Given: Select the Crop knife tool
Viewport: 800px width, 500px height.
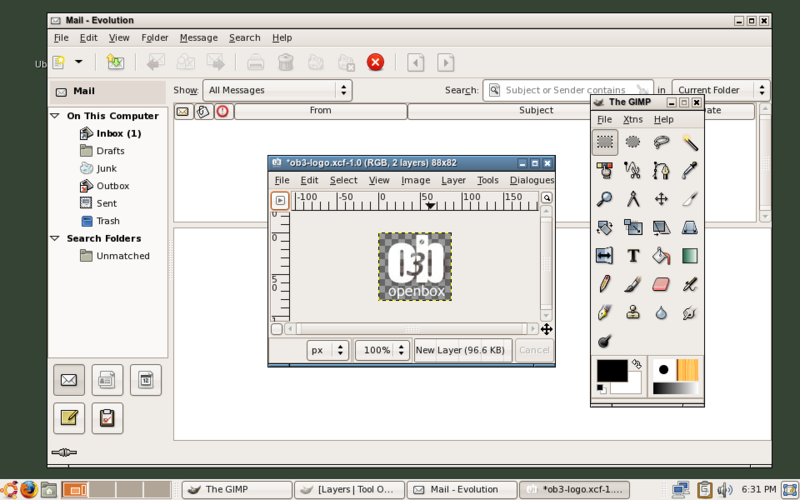Looking at the screenshot, I should [690, 198].
